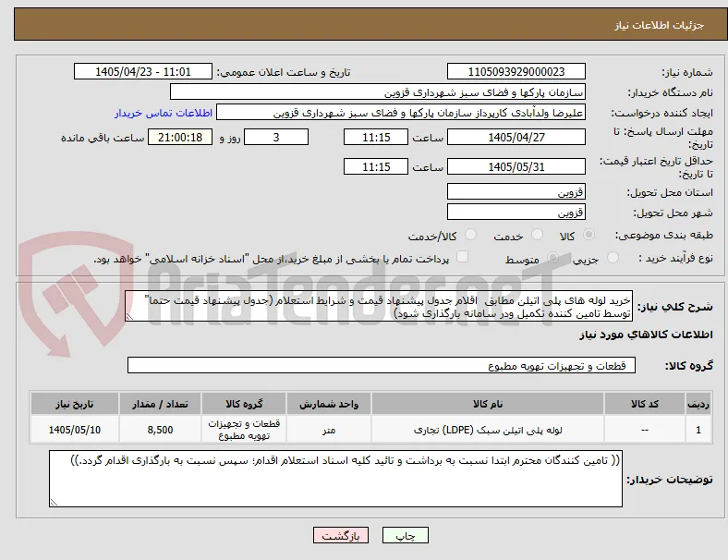Viewport: 728px width, 560px height.
Task: Click the تعداد / مقدار column header
Action: tap(160, 404)
